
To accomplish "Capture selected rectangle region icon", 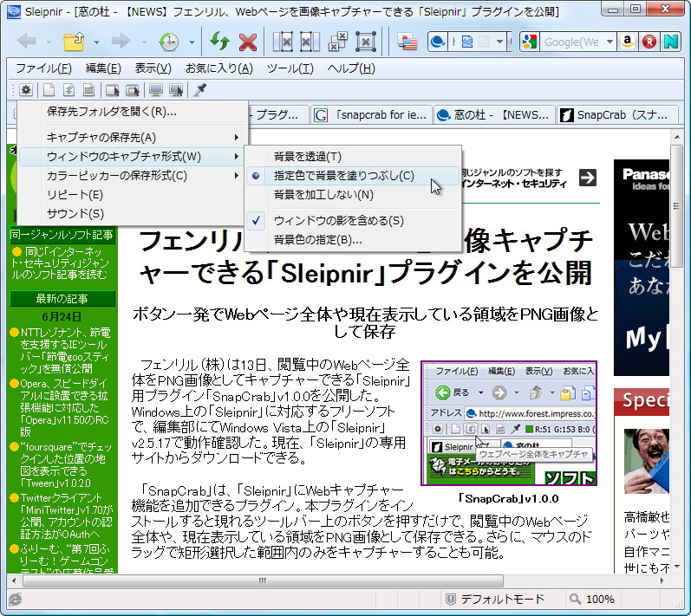I will point(88,90).
